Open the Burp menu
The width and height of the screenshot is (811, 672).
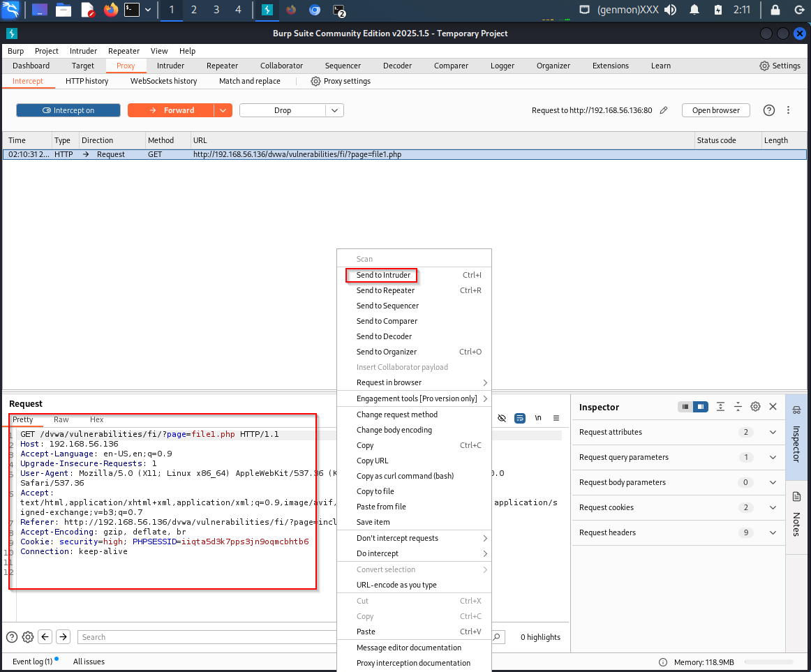tap(15, 51)
